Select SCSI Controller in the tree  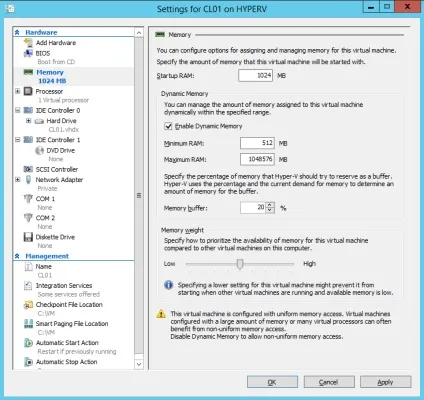57,169
